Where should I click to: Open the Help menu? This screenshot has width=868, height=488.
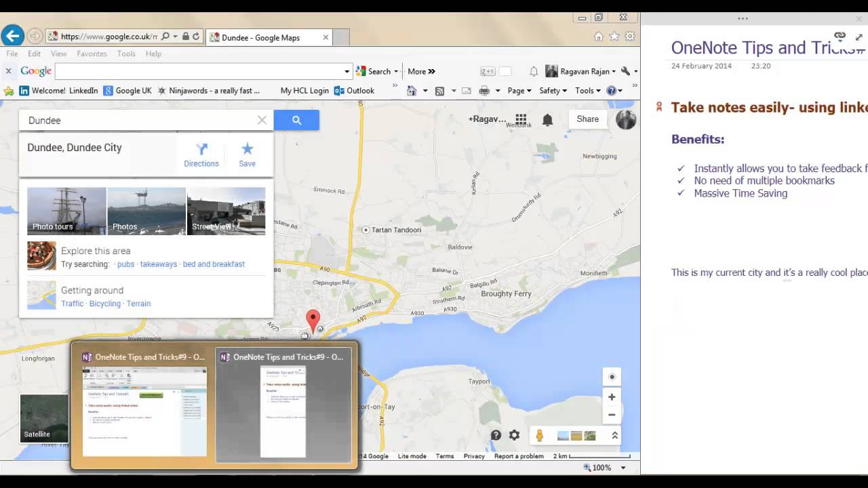coord(153,54)
